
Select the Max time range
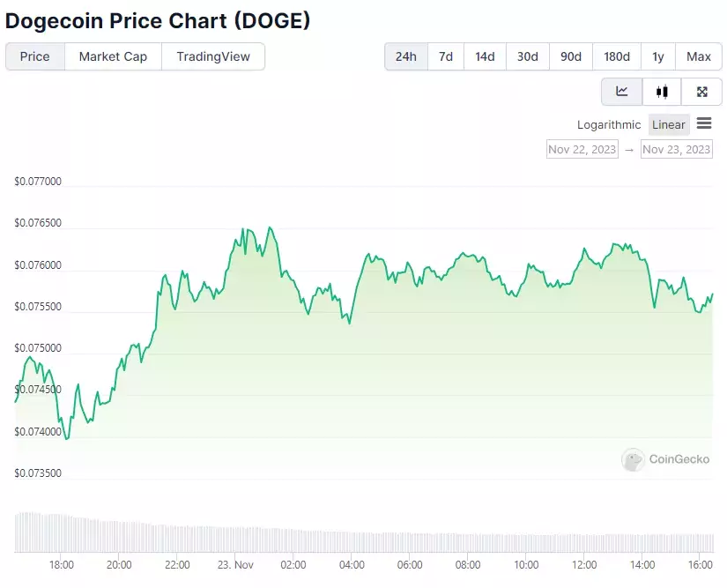point(699,56)
